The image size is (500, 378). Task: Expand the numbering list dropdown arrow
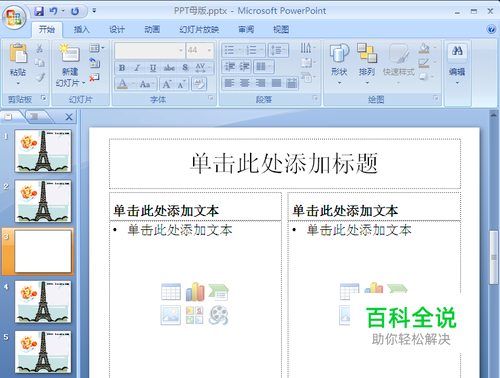click(x=261, y=51)
